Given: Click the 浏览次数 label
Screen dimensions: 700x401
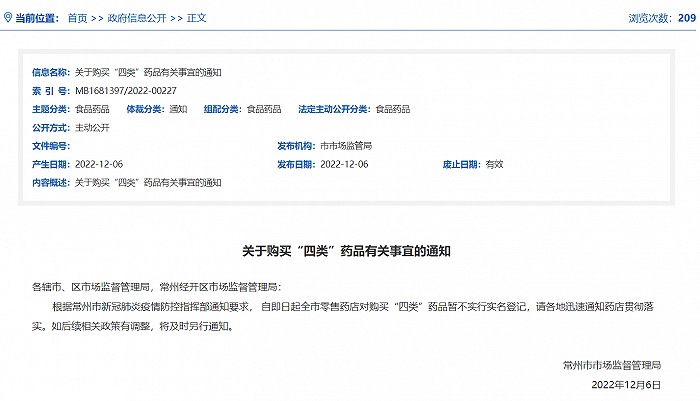Looking at the screenshot, I should pyautogui.click(x=650, y=18).
